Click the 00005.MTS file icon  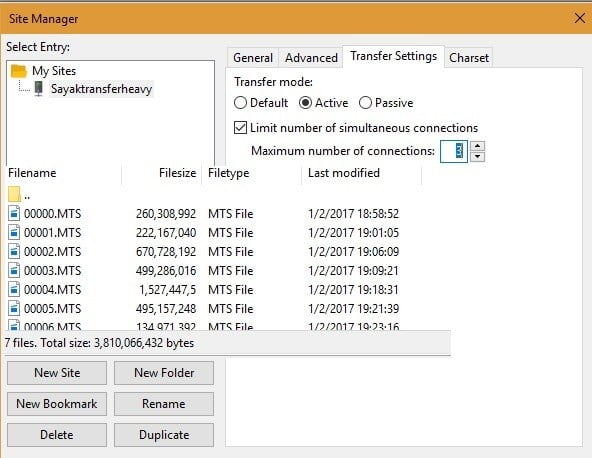pyautogui.click(x=14, y=308)
